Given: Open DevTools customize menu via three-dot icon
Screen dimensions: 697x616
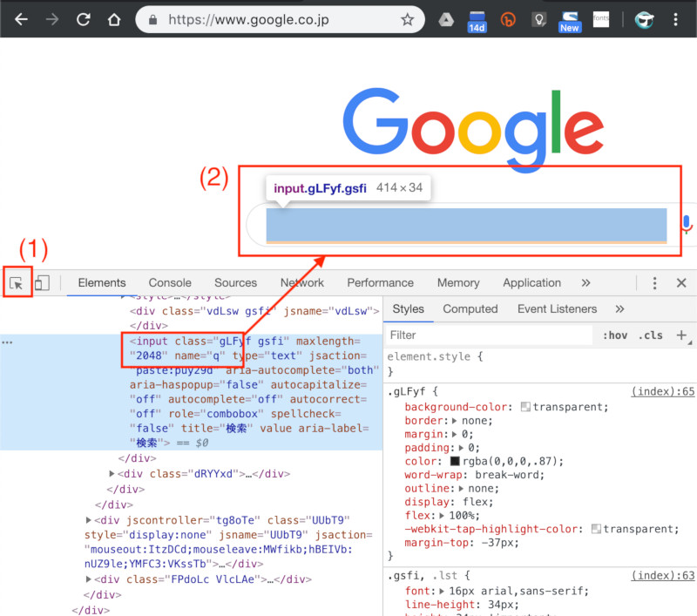Looking at the screenshot, I should (654, 282).
